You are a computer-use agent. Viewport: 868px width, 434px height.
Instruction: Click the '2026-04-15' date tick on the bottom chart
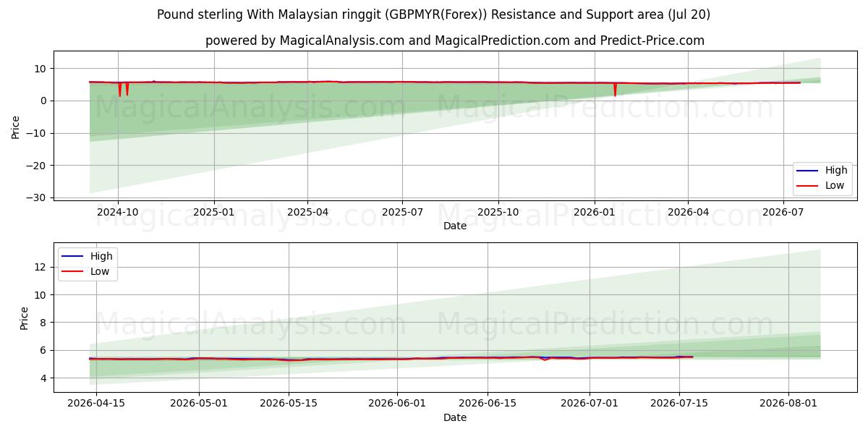coord(97,404)
